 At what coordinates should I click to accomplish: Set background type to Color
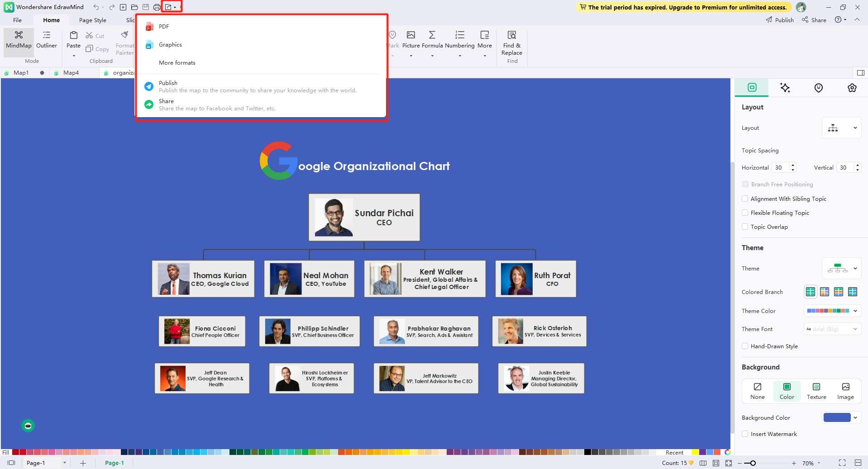[x=787, y=391]
